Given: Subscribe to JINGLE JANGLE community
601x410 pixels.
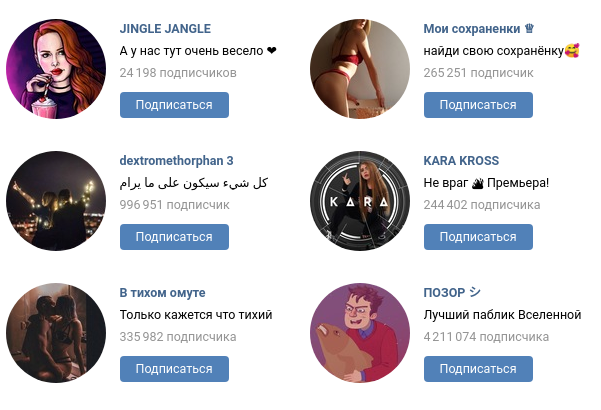Looking at the screenshot, I should 174,105.
